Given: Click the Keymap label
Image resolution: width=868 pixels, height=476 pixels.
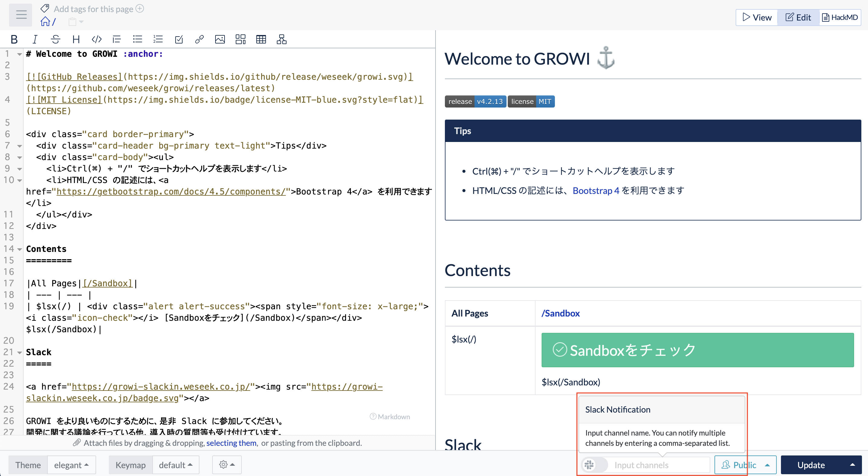Looking at the screenshot, I should 130,465.
